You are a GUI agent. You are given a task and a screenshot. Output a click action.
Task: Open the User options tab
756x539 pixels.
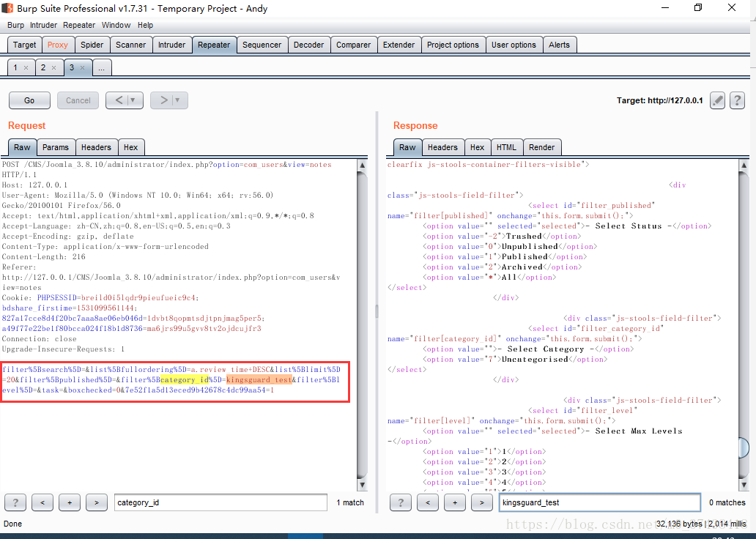(x=514, y=45)
